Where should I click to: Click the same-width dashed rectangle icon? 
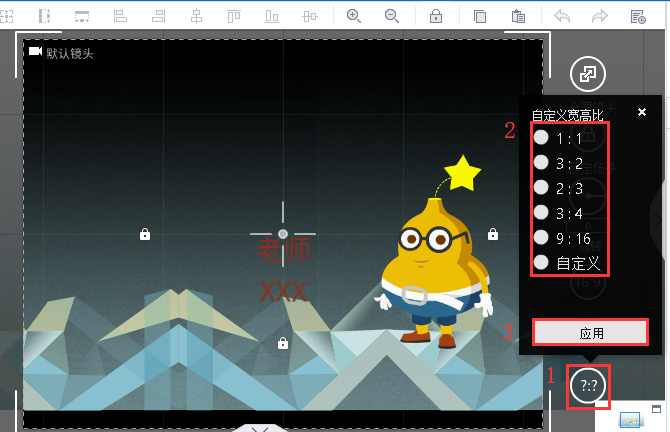point(82,16)
